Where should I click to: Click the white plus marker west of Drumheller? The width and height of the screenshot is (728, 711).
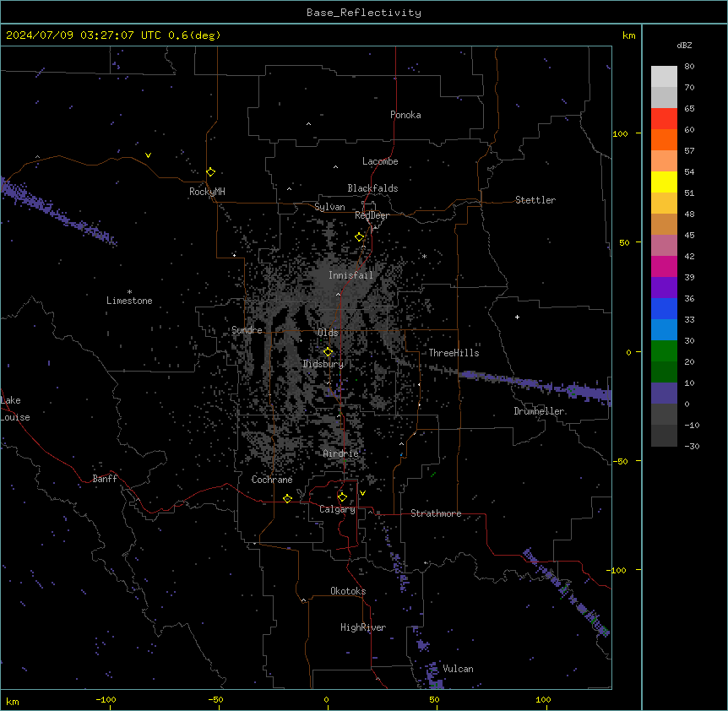tap(517, 317)
